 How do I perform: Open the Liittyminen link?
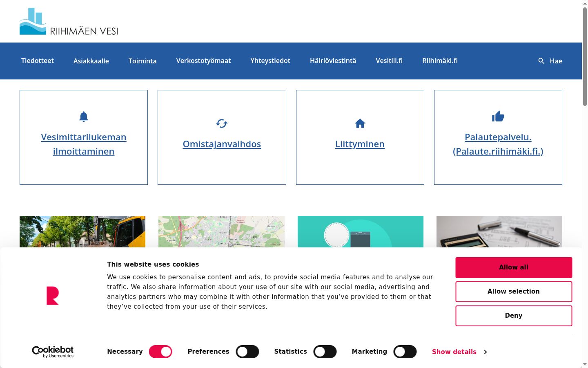(360, 144)
